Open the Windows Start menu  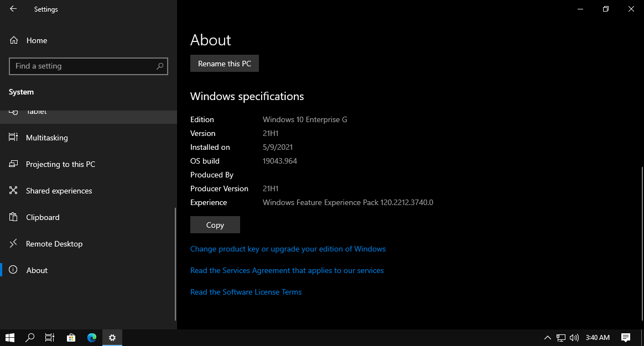pyautogui.click(x=10, y=337)
